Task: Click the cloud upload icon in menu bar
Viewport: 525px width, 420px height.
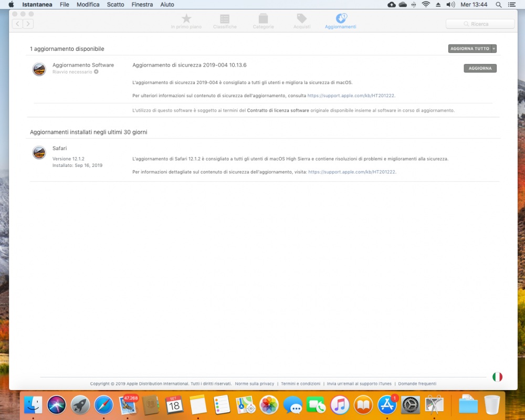Action: [392, 5]
